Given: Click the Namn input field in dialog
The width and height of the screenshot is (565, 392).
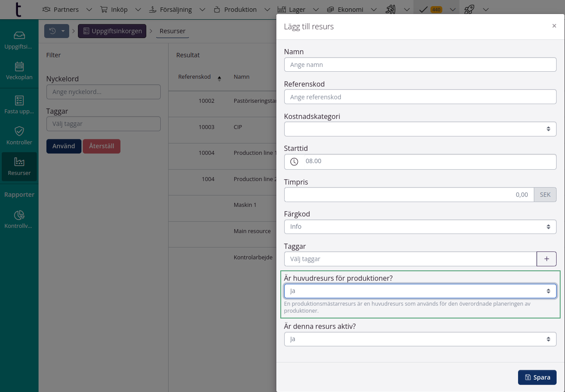Looking at the screenshot, I should coord(420,65).
